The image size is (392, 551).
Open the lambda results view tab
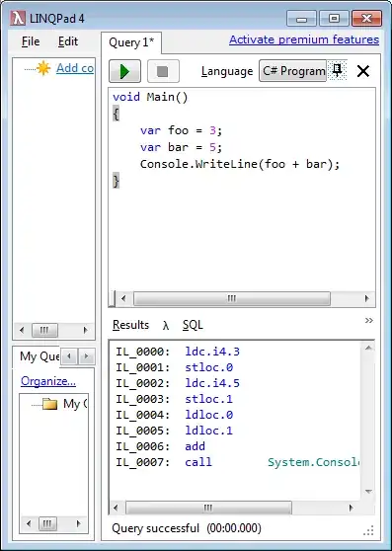tap(166, 326)
